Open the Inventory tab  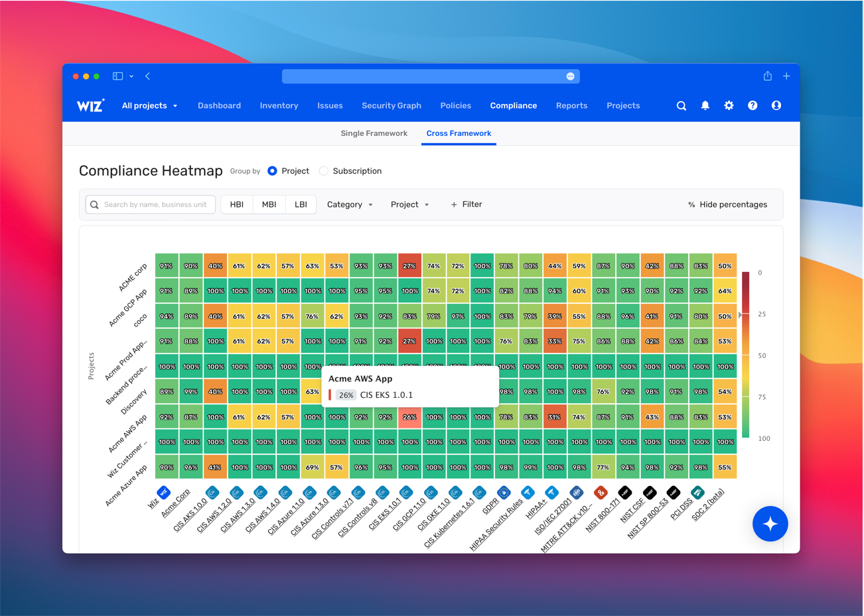click(279, 105)
